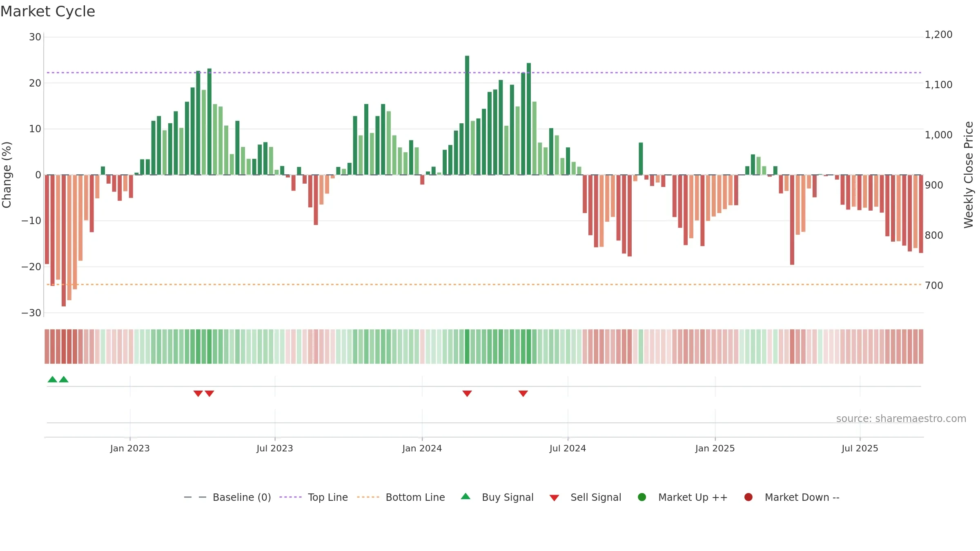Select the second buy signal marker at chart start
The height and width of the screenshot is (551, 980).
64,379
